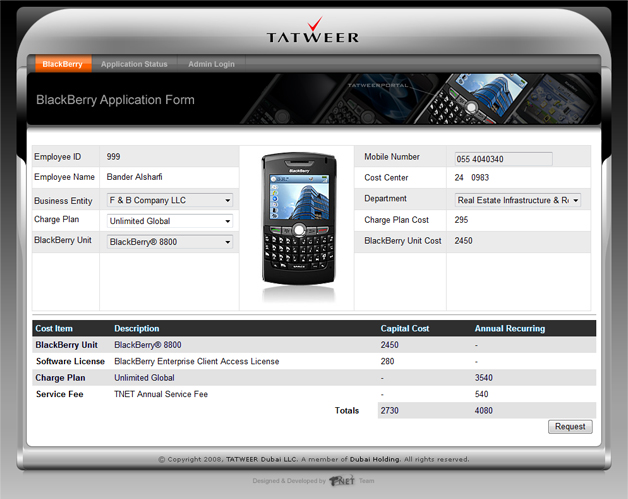The image size is (628, 499).
Task: Switch to Application Status tab
Action: 134,64
